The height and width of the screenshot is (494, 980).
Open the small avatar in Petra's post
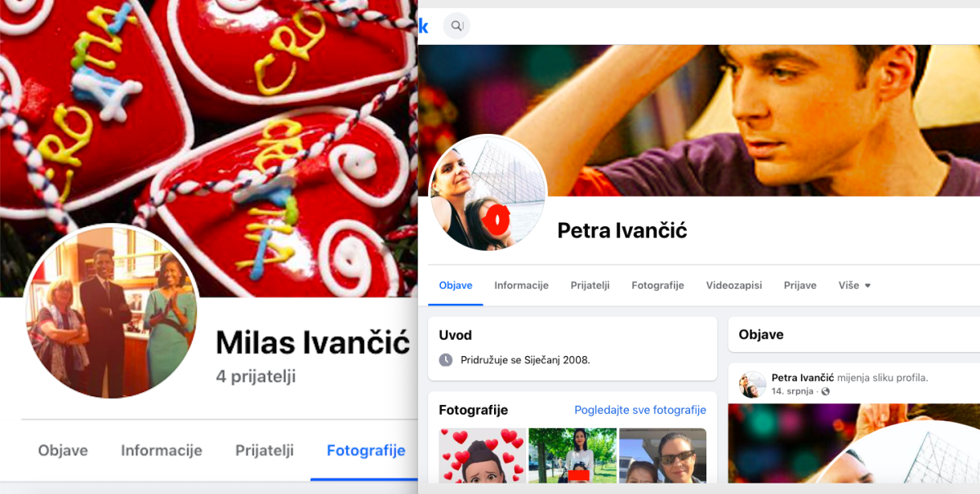tap(752, 385)
